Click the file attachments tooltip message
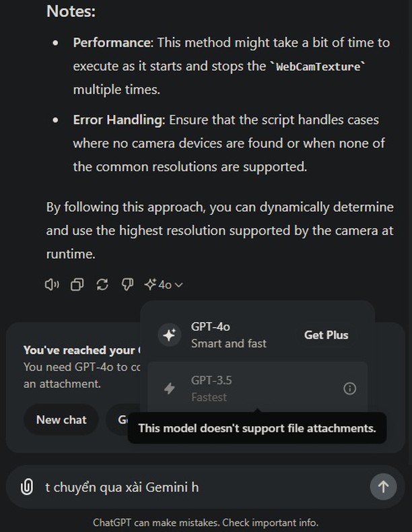The height and width of the screenshot is (532, 412). click(256, 428)
